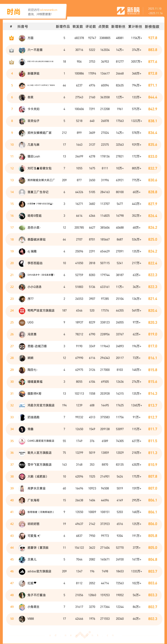Click the ERKE logo avatar for 鸿星尔克
Image resolution: width=167 pixels, height=644 pixels.
coord(22,405)
